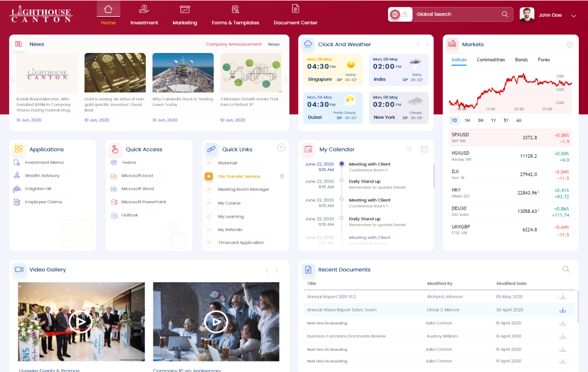Open the Home tab
The width and height of the screenshot is (588, 372).
click(x=108, y=14)
